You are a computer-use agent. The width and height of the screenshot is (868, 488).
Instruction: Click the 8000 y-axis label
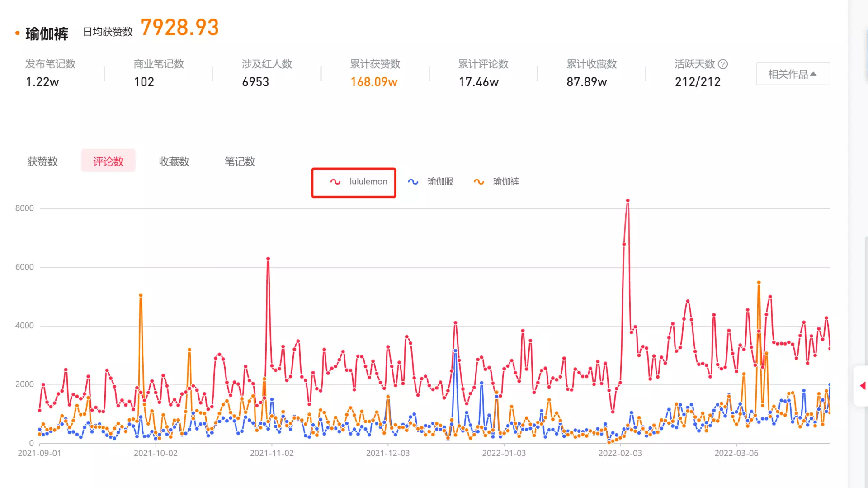click(24, 208)
